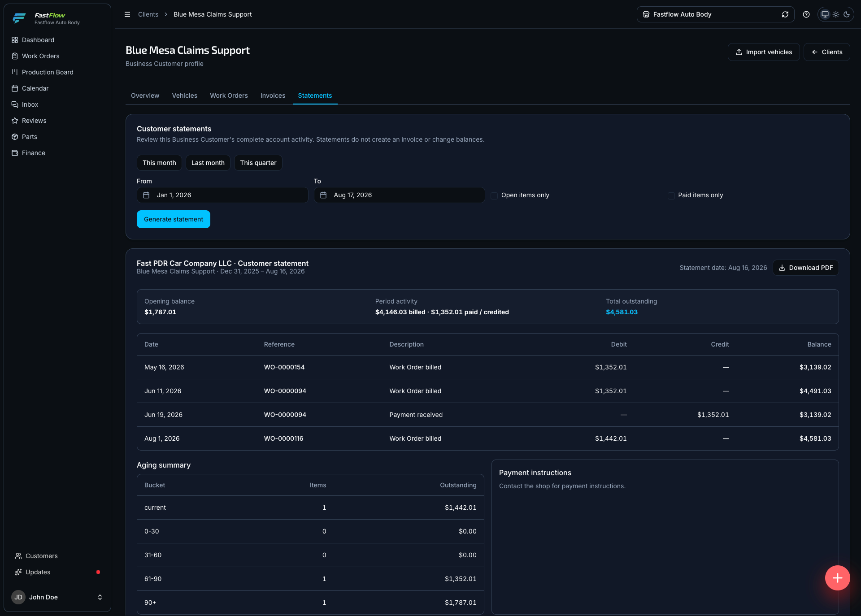Click the storefront icon beside Fastflow Auto Body

click(x=646, y=14)
